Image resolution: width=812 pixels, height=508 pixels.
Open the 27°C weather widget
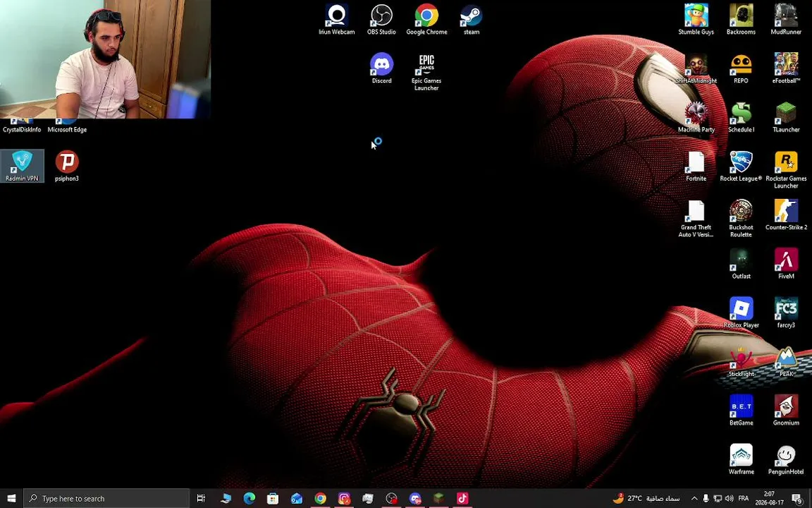point(646,498)
